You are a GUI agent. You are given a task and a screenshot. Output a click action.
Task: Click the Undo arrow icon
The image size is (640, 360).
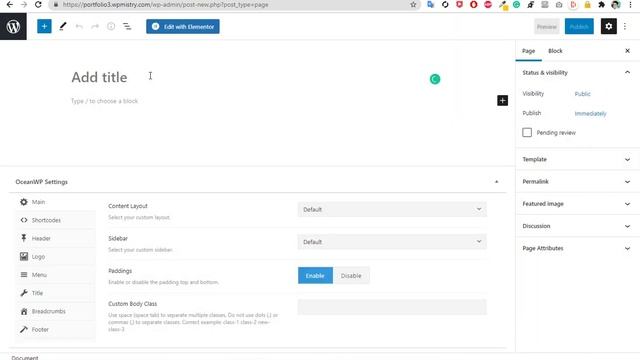pos(79,27)
